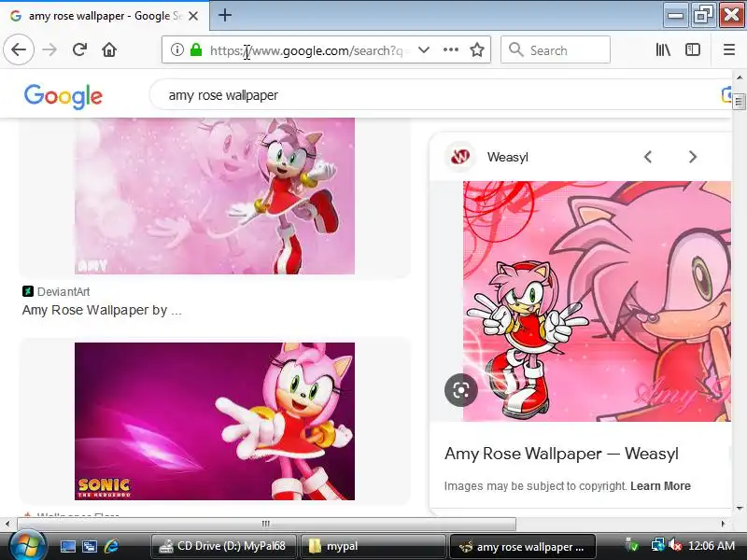The width and height of the screenshot is (747, 560).
Task: Open the Weasyl site name link
Action: (x=507, y=157)
